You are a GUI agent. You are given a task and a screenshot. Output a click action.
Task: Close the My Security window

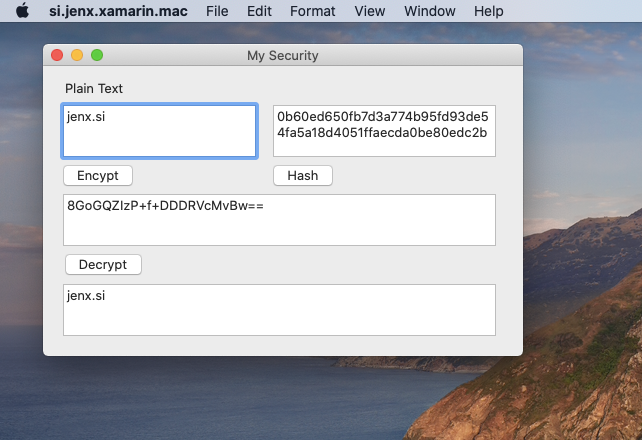(57, 55)
